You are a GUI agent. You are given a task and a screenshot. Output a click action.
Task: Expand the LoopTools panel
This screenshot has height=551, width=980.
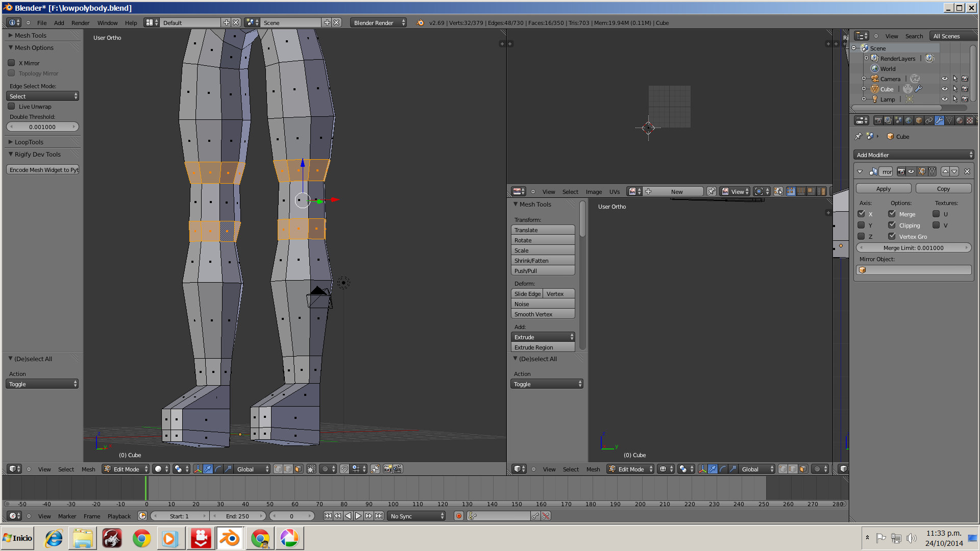[29, 142]
